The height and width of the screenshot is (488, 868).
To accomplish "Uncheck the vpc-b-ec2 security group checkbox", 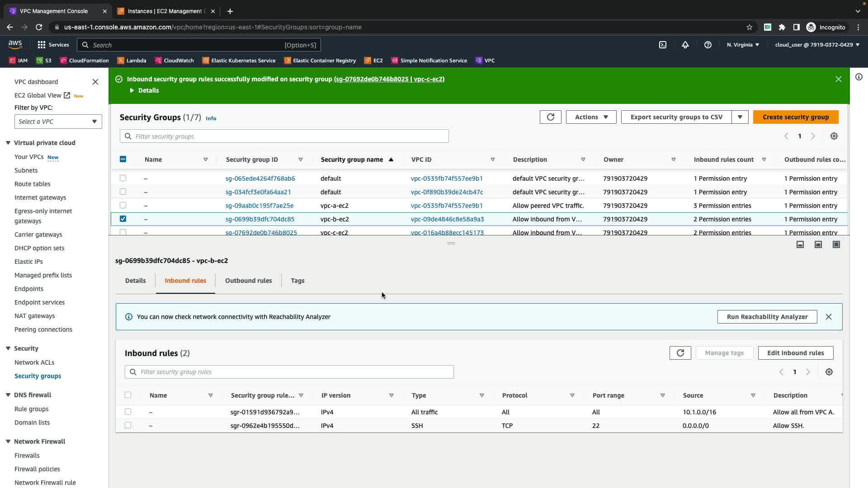I will (x=123, y=219).
